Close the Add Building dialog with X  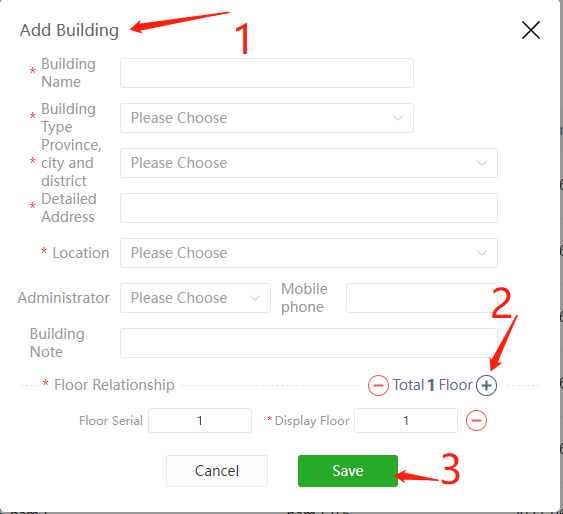coord(531,30)
